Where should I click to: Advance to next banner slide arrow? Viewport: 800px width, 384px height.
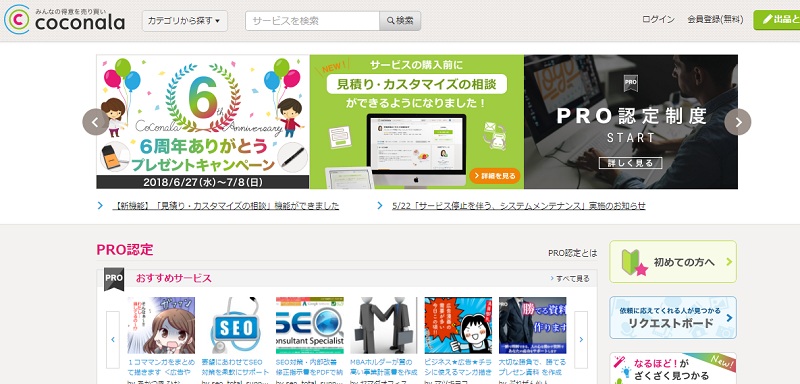tap(737, 122)
